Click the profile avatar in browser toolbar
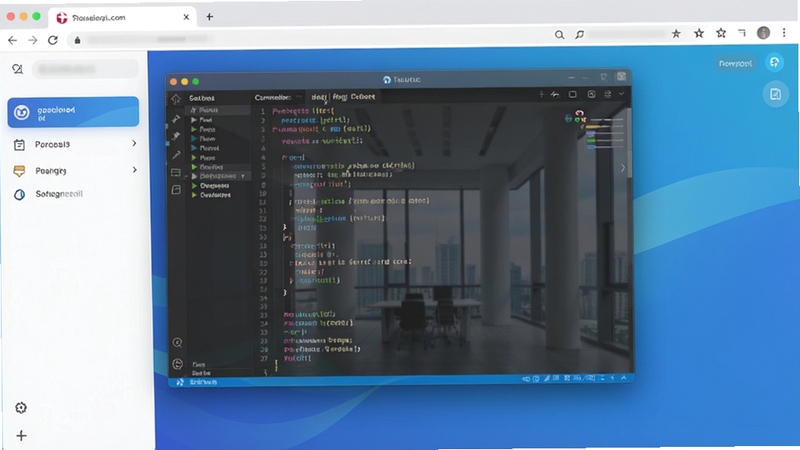Screen dimensions: 800x450 point(763,33)
